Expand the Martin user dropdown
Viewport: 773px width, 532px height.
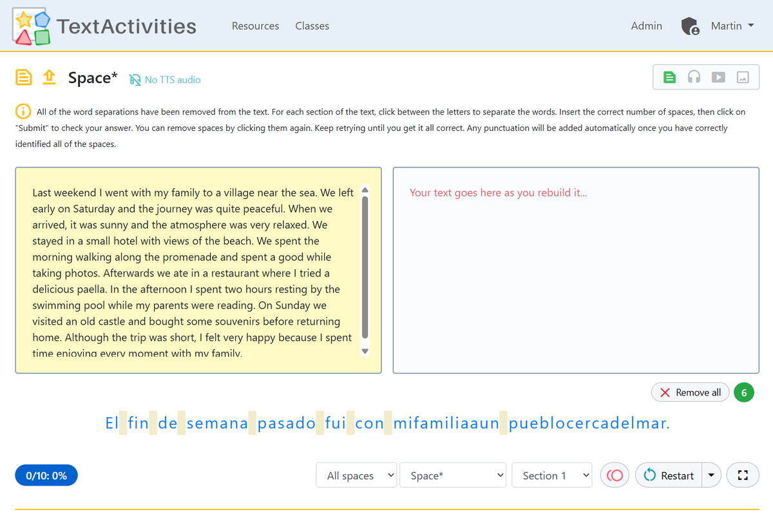pyautogui.click(x=732, y=26)
